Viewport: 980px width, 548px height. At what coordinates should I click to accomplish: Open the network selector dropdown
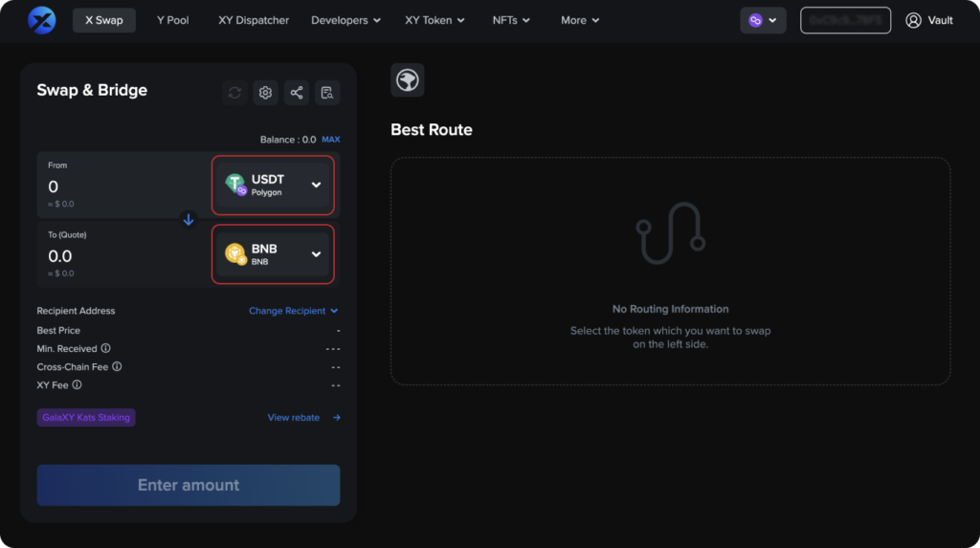click(x=763, y=21)
